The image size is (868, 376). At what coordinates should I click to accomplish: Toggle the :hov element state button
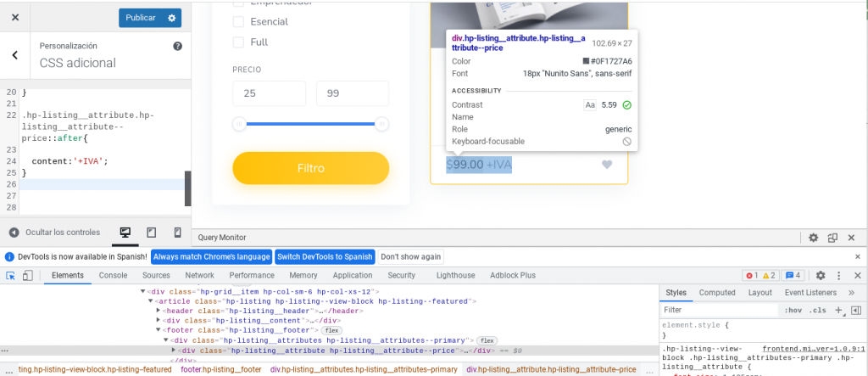793,310
